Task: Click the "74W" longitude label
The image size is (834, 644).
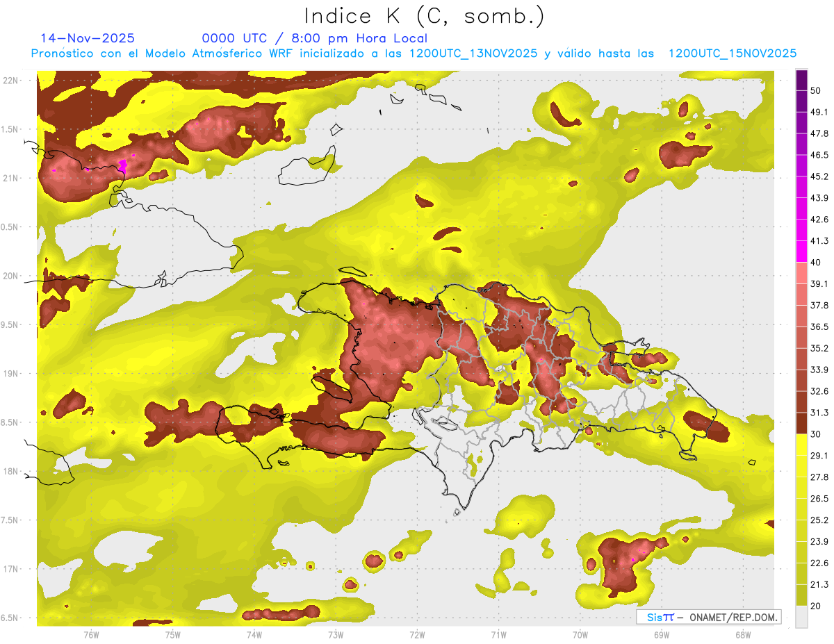Action: pos(254,635)
